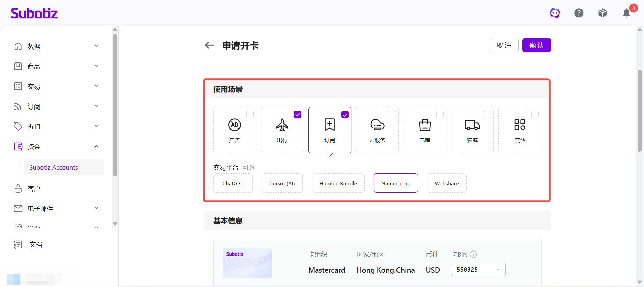Uncheck the 出行 scenario checkbox

[298, 115]
